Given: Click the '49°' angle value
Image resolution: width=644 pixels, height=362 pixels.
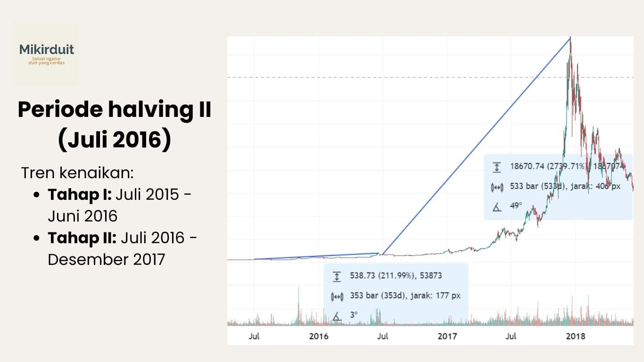Looking at the screenshot, I should tap(516, 206).
